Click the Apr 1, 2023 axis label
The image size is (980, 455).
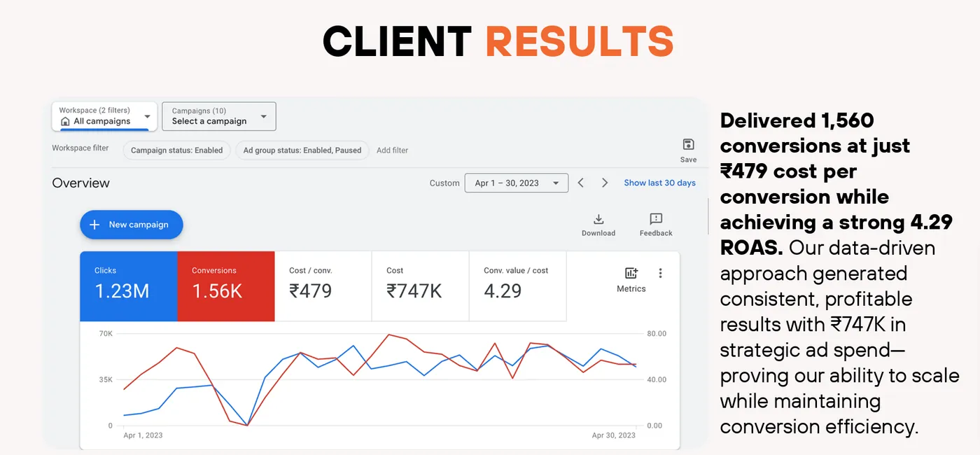[x=143, y=435]
